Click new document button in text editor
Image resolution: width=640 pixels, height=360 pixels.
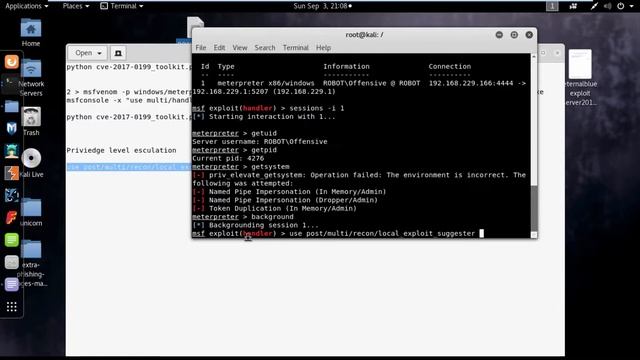[118, 53]
